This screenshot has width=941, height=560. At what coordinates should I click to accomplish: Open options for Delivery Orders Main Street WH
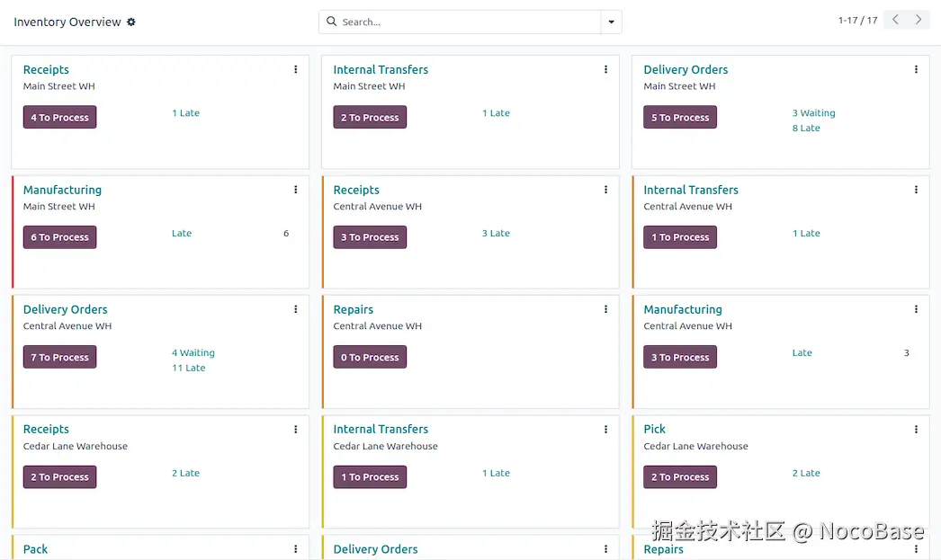click(x=916, y=69)
